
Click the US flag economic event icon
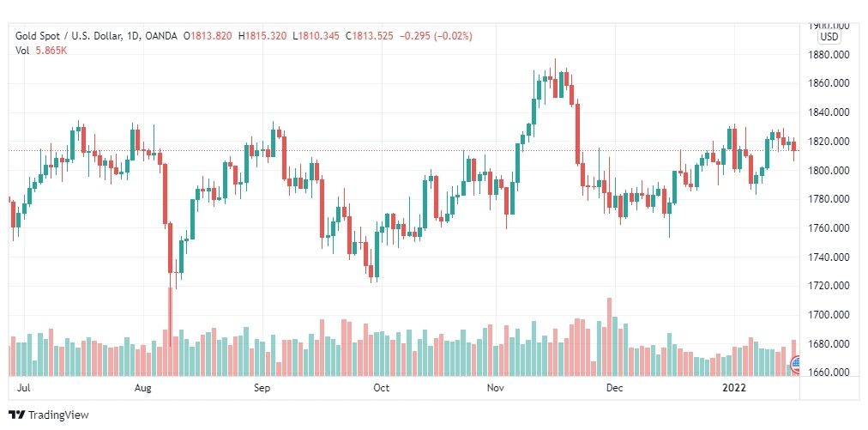point(797,364)
